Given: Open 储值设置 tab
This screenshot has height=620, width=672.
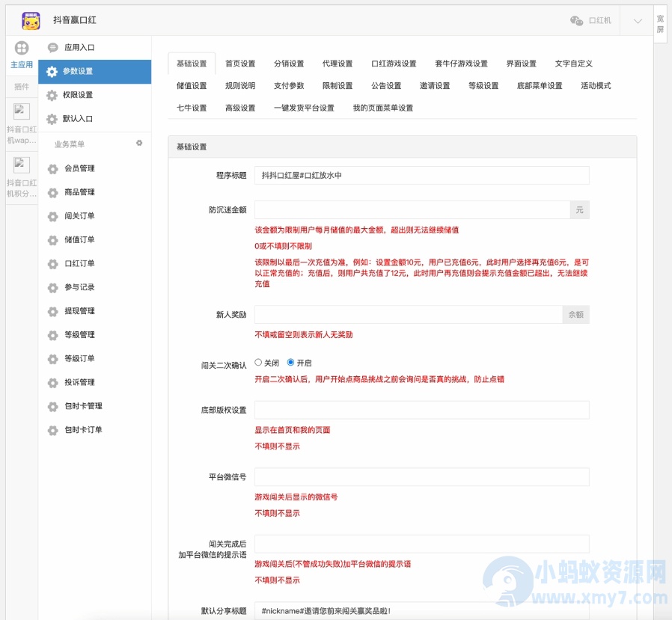Looking at the screenshot, I should coord(192,86).
